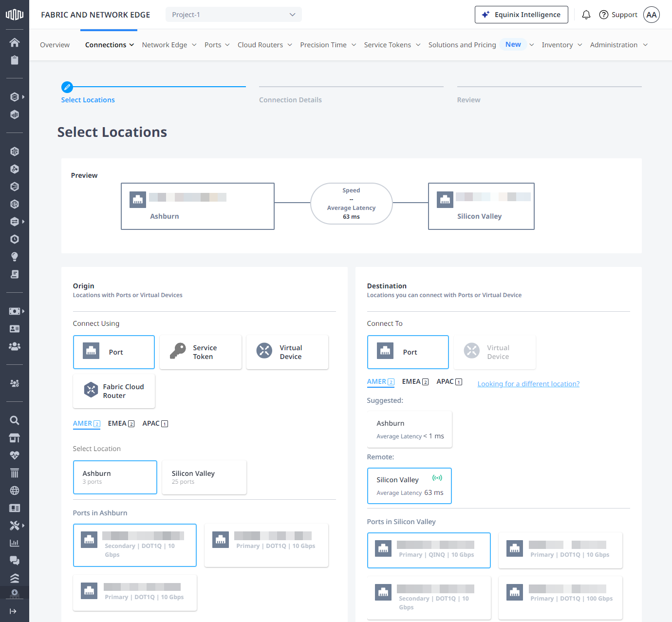Open the globe icon in the sidebar
Screen dimensions: 672x622
click(15, 490)
